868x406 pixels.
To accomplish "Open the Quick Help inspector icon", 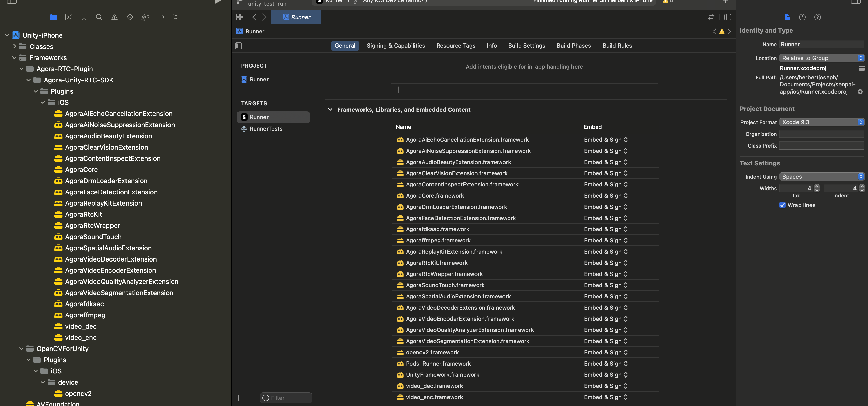I will click(x=817, y=17).
